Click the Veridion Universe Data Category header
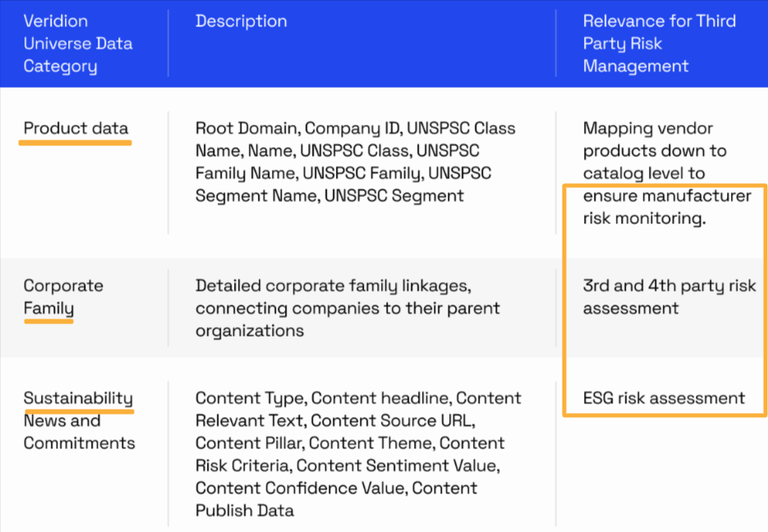This screenshot has height=532, width=768. coord(78,44)
